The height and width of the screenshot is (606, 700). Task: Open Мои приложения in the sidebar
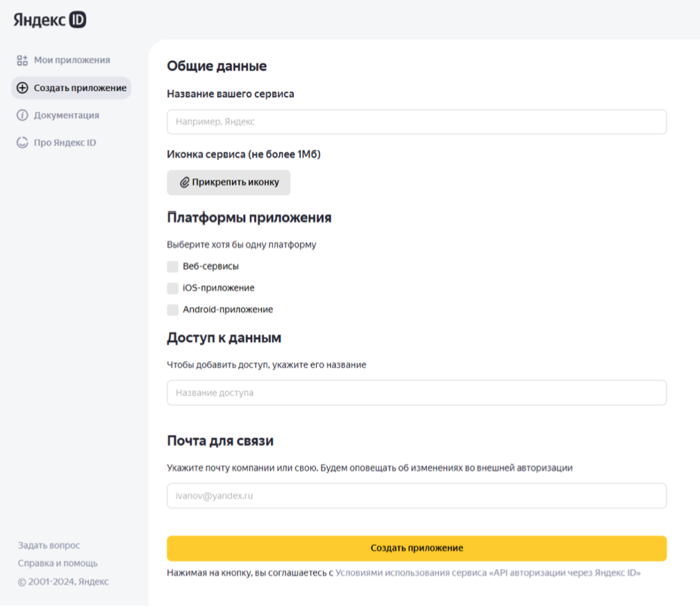(x=63, y=60)
